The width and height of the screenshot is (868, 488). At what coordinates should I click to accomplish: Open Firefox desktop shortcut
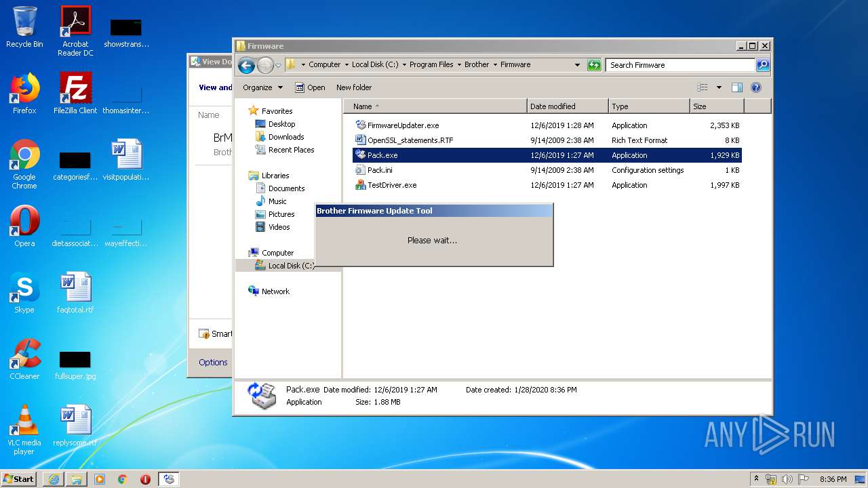click(x=24, y=94)
